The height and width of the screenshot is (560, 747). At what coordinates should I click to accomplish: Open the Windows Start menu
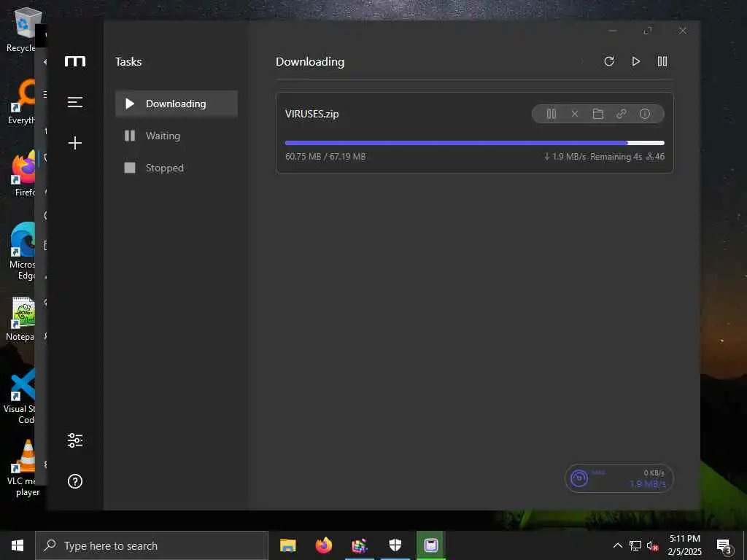click(x=18, y=545)
